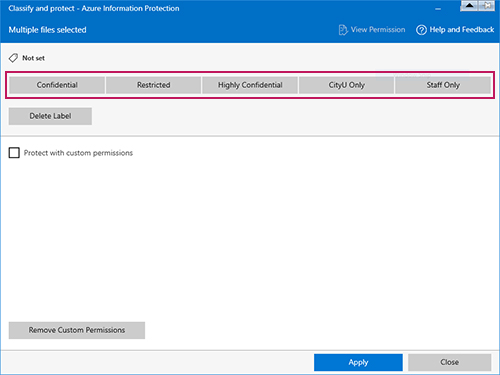Open the Help and Feedback link text
Image resolution: width=500 pixels, height=375 pixels.
(x=462, y=30)
